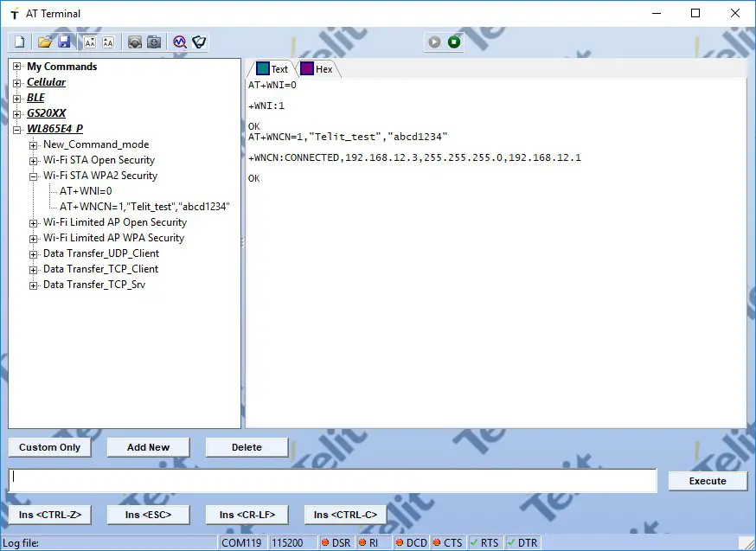Click the +WNI:1 response line

[266, 106]
